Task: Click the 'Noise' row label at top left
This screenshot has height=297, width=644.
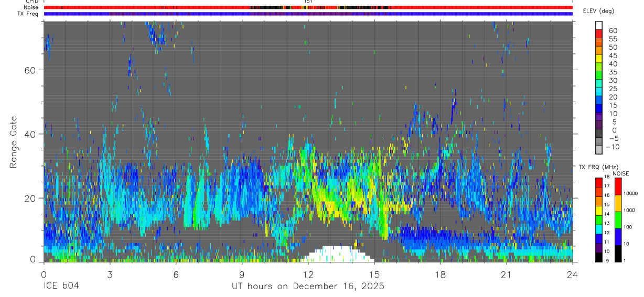Action: click(31, 7)
